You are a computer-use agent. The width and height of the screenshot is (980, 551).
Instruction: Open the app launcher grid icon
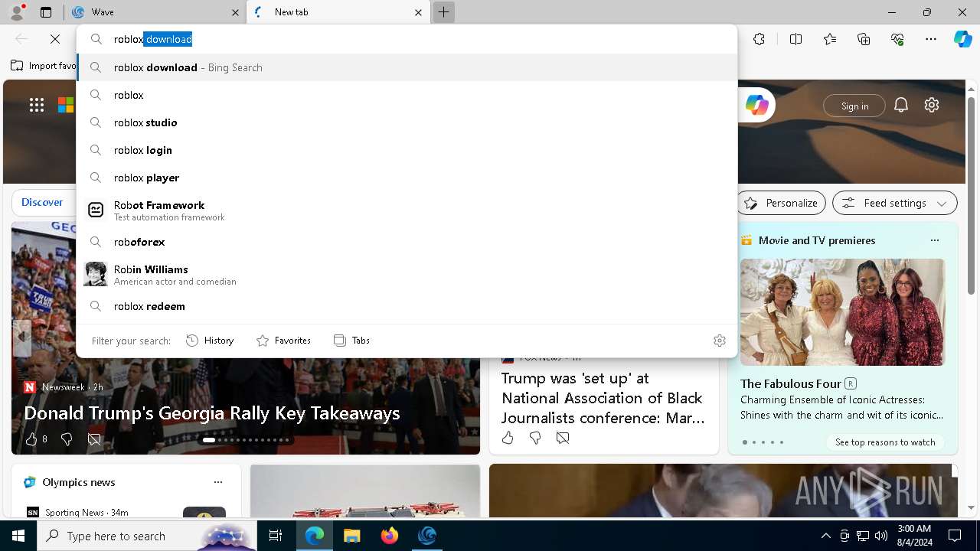pos(37,106)
